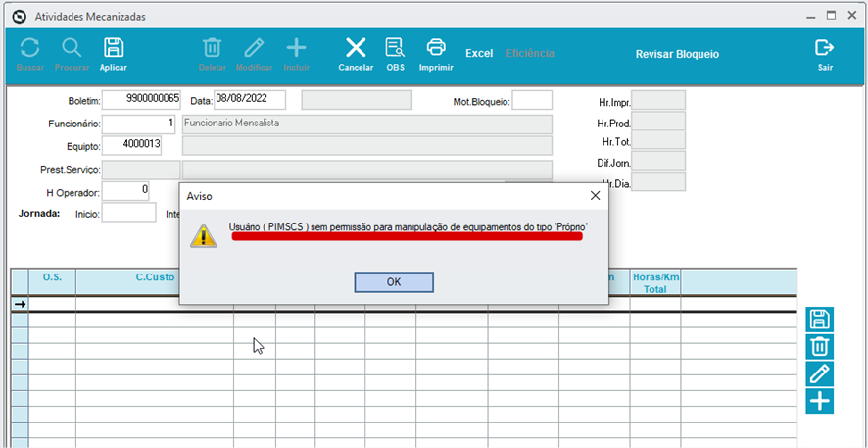The height and width of the screenshot is (448, 868).
Task: Click the grid trash icon on right side
Action: coord(819,347)
